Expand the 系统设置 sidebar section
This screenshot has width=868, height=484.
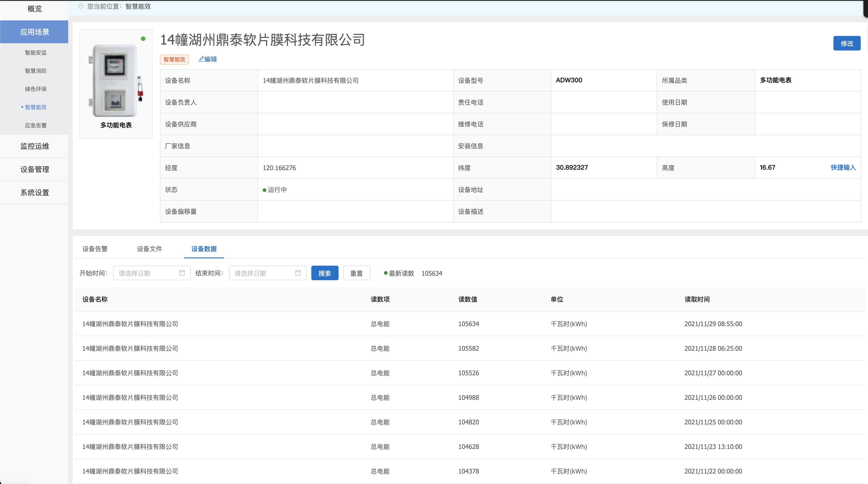pyautogui.click(x=34, y=193)
